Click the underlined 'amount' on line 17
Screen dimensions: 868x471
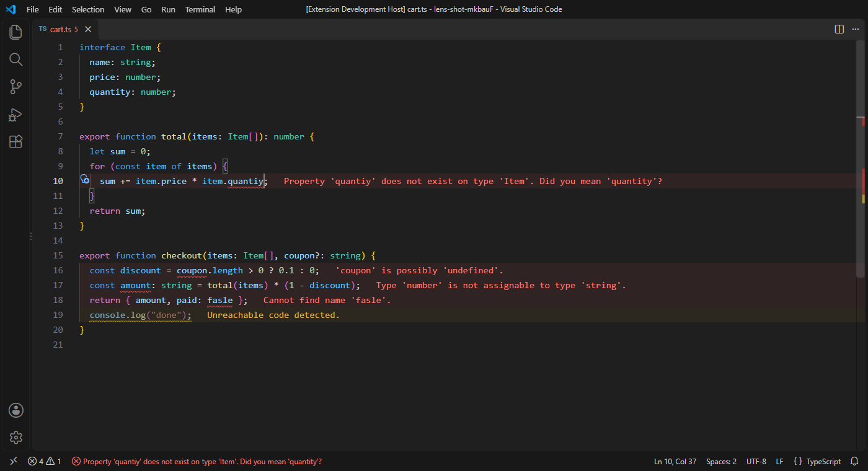136,285
